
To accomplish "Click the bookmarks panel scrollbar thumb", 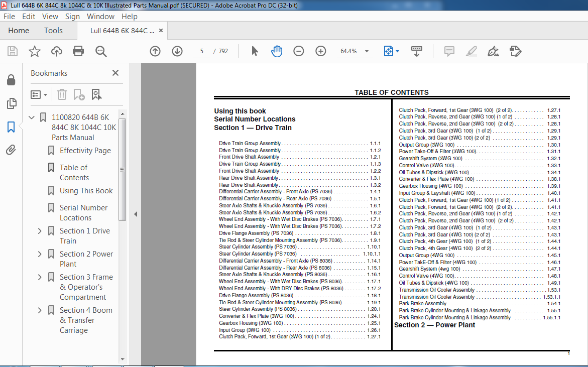I will tap(122, 169).
